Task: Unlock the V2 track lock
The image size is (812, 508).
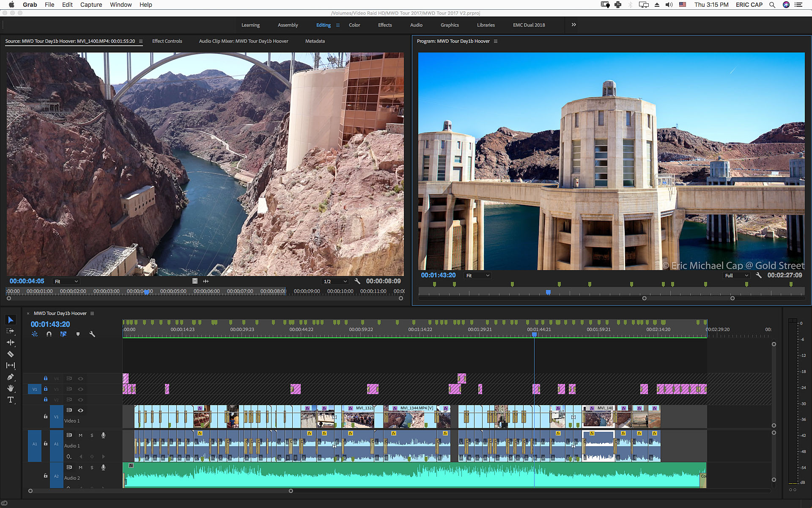Action: coord(45,399)
